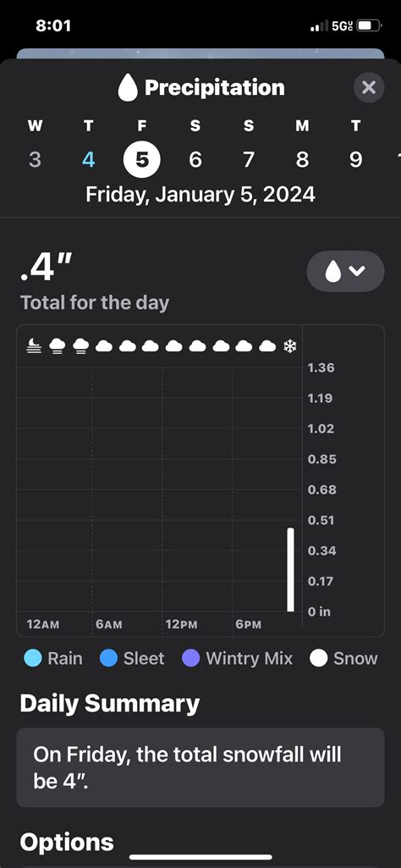Tap the white Snow legend swatch
The height and width of the screenshot is (868, 401).
pos(319,659)
